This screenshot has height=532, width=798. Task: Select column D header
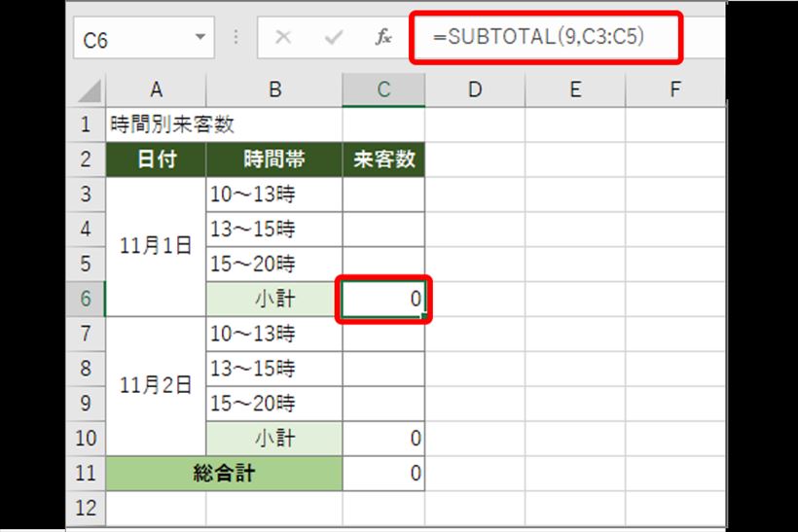[x=475, y=90]
